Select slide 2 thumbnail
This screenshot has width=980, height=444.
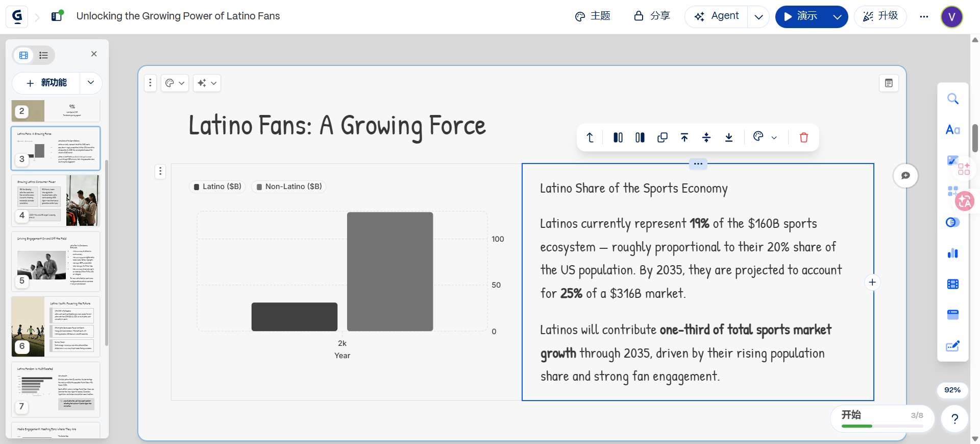(x=56, y=111)
